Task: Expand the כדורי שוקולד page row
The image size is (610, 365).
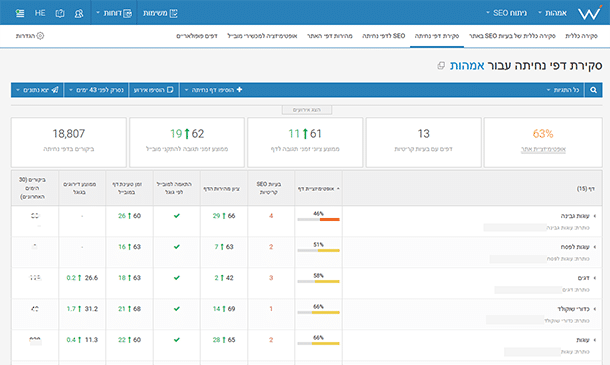Action: [x=595, y=309]
